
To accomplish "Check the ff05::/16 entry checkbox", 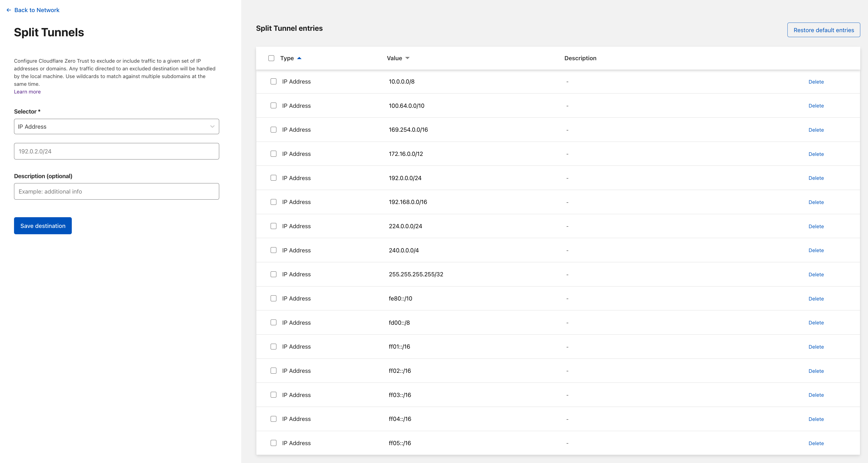I will (x=273, y=443).
